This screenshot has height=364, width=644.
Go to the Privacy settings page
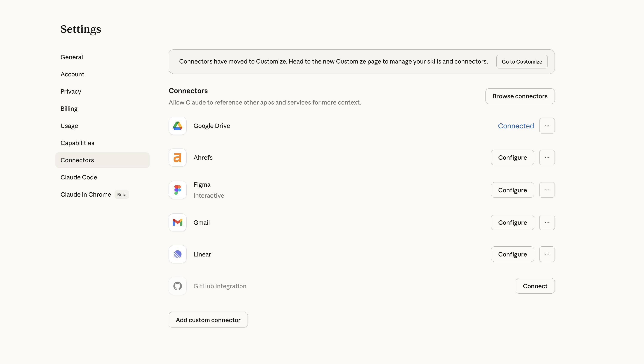tap(71, 92)
